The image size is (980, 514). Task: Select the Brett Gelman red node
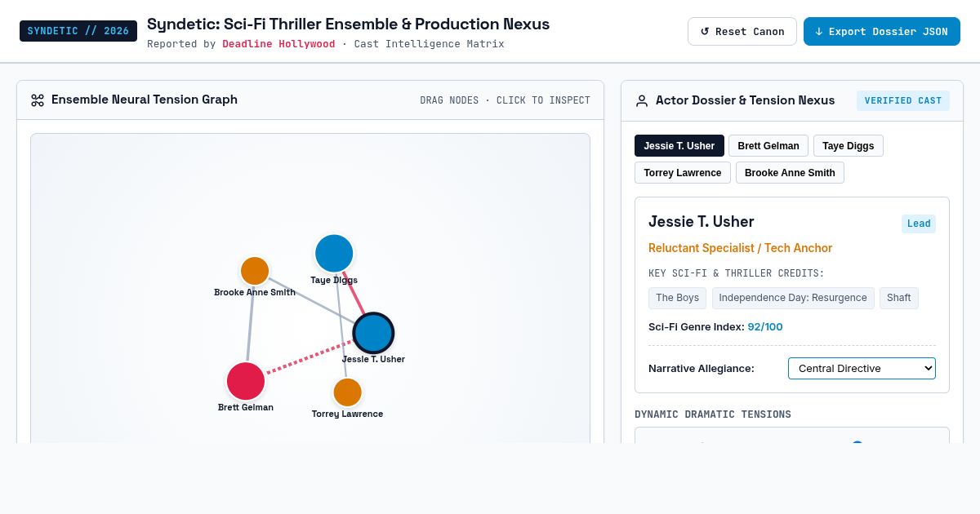(246, 381)
